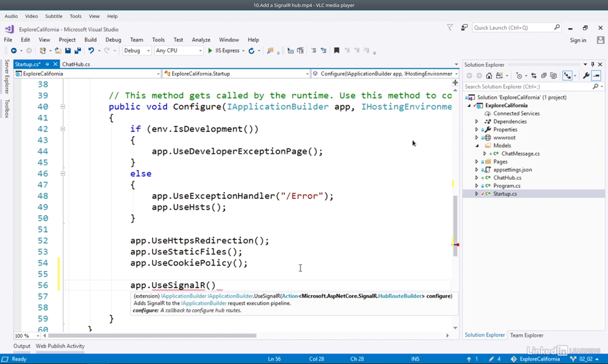Viewport: 608px width, 364px height.
Task: Open the Server Explorer side tab
Action: (7, 77)
